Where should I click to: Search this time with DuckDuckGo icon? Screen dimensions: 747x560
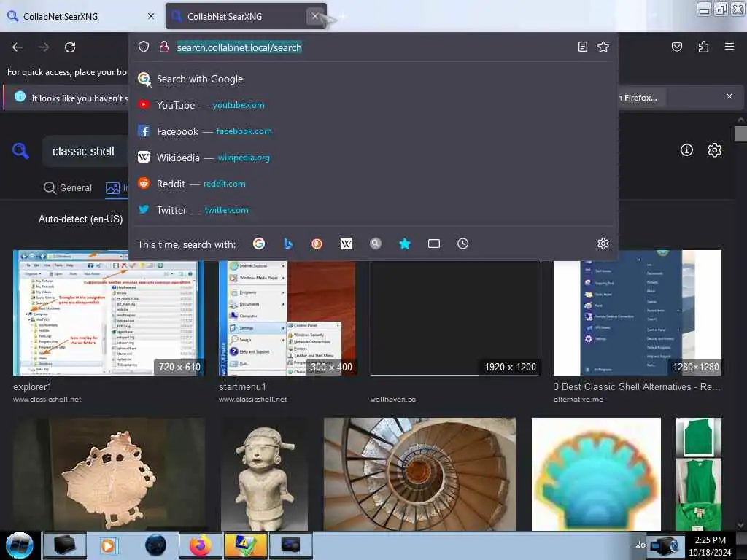(317, 244)
